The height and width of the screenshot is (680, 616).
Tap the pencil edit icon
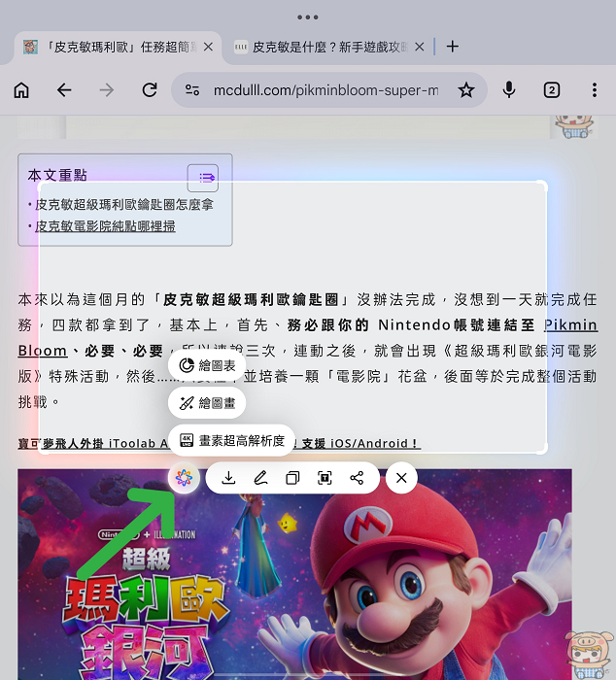260,478
